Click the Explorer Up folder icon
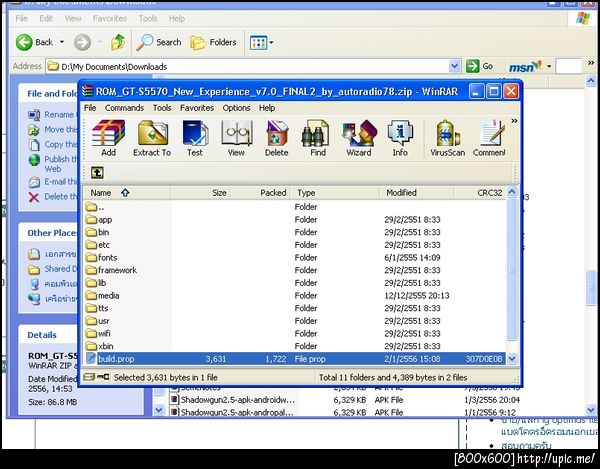The image size is (600, 469). point(118,42)
